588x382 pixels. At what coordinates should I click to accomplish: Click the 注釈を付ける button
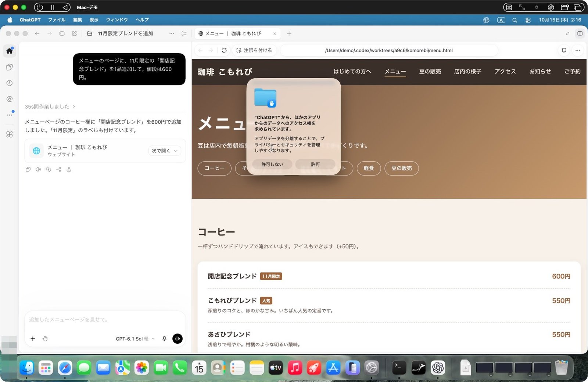click(254, 50)
